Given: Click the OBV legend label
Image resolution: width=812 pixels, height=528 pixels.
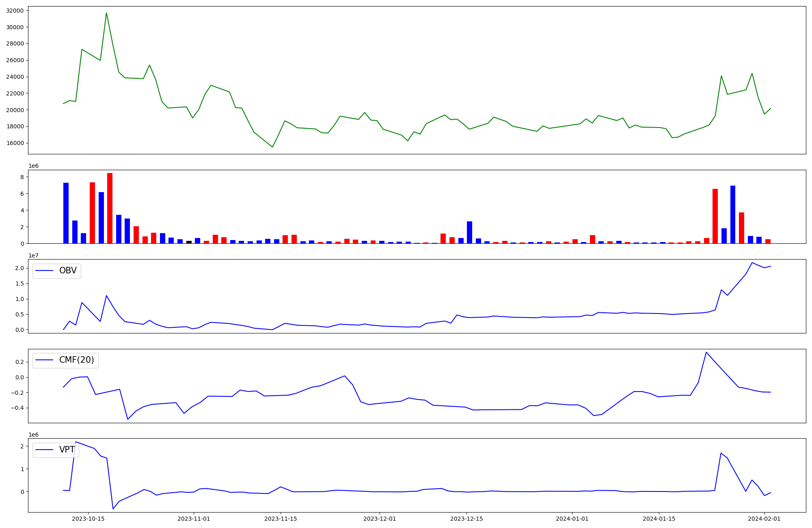Looking at the screenshot, I should click(68, 270).
